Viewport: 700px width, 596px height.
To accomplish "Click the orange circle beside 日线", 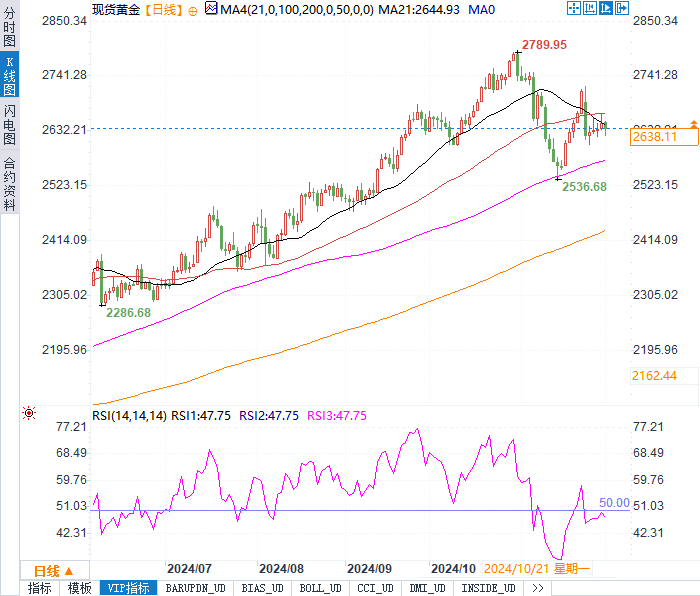I will [193, 12].
